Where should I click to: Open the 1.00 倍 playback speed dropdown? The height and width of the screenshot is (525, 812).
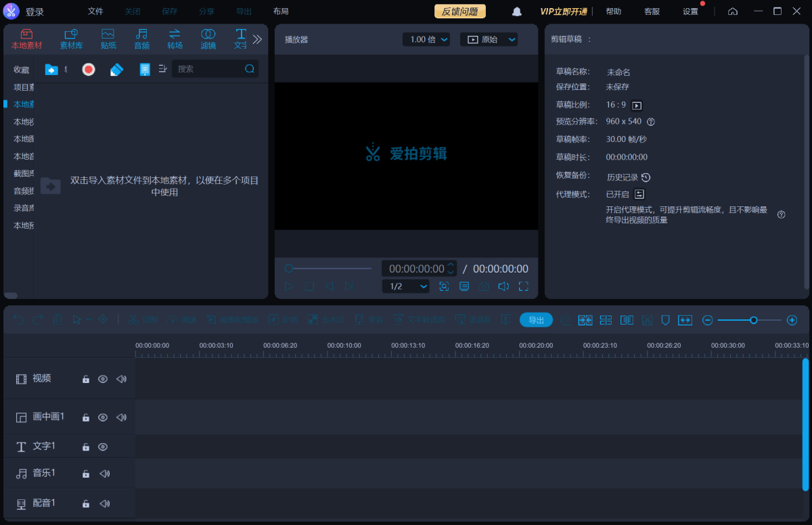[426, 40]
